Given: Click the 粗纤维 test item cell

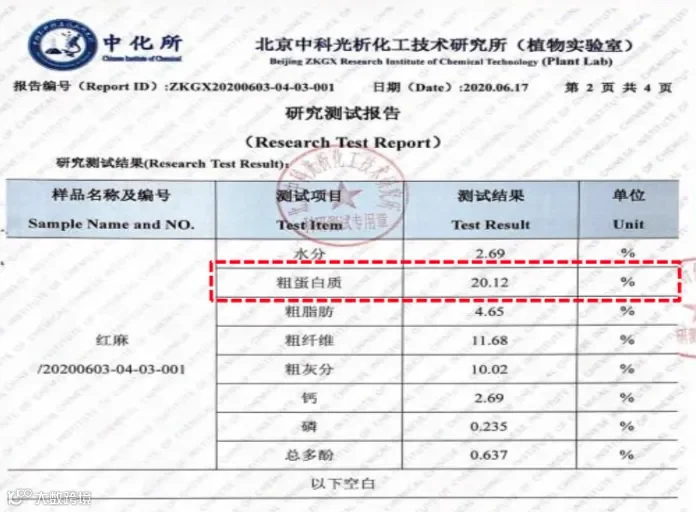Looking at the screenshot, I should [309, 341].
